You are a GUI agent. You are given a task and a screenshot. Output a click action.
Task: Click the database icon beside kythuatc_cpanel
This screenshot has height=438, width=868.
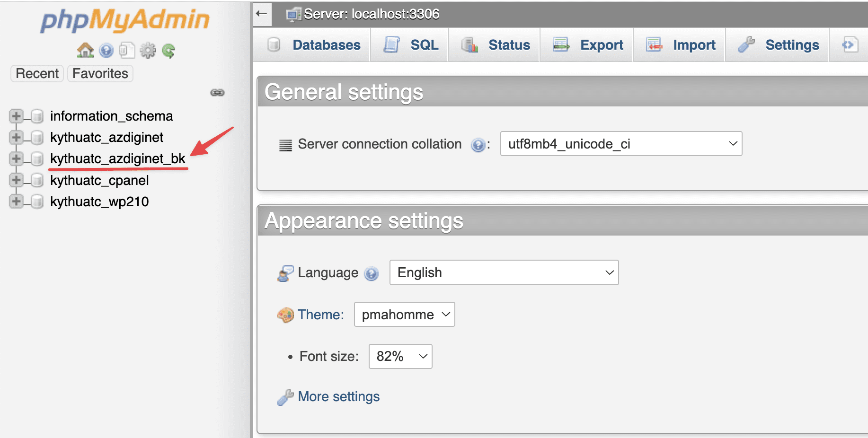[36, 180]
